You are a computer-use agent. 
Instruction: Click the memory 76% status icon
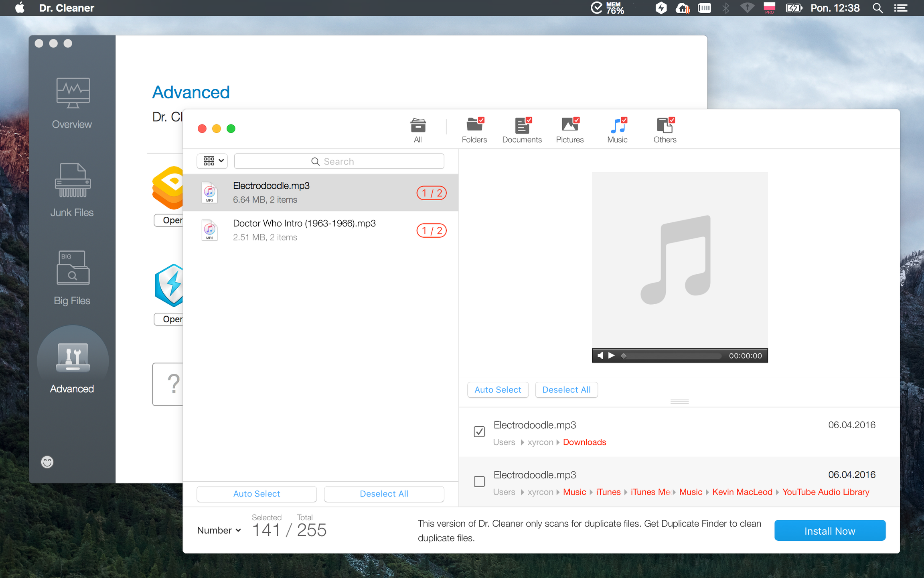(608, 8)
